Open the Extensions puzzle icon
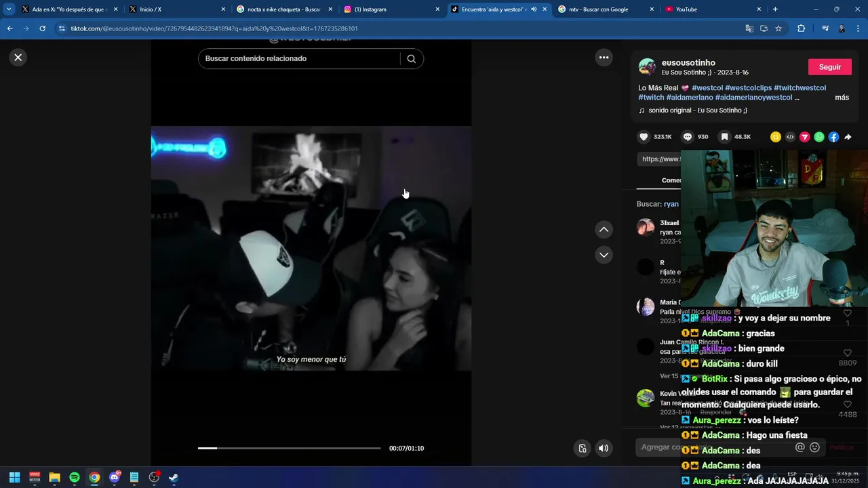868x488 pixels. [801, 28]
